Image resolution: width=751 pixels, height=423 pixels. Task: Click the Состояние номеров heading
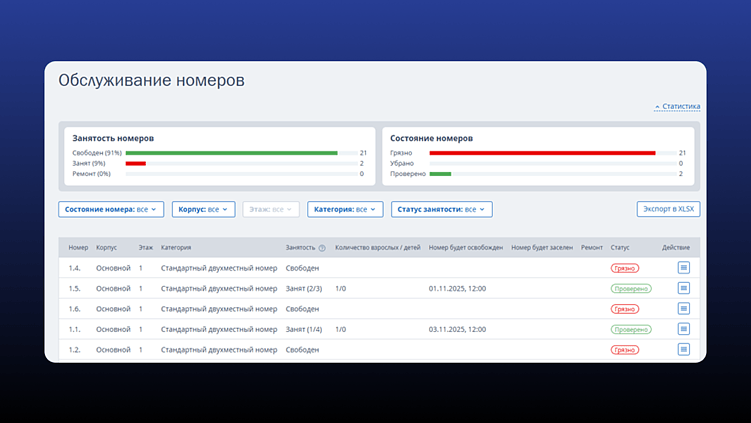(x=431, y=138)
